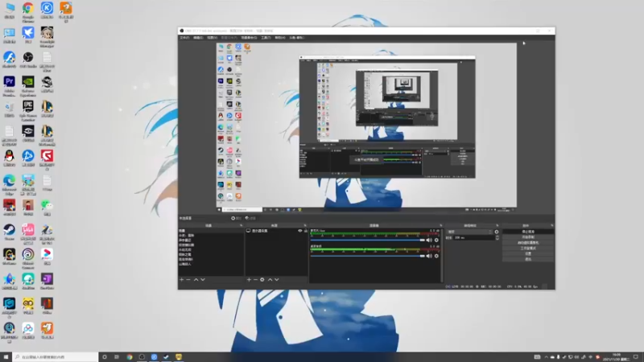Launch Epic Games Launcher desktop icon
This screenshot has width=644, height=362.
(x=28, y=110)
